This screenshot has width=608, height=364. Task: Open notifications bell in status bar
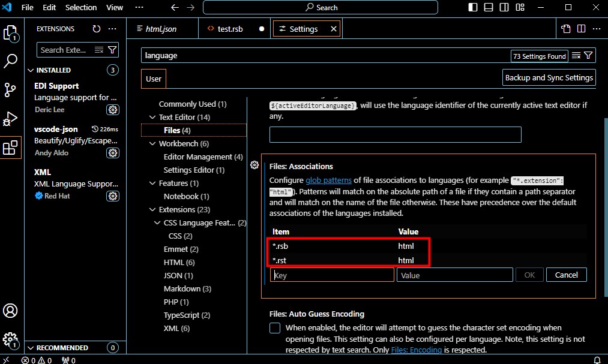[x=598, y=360]
